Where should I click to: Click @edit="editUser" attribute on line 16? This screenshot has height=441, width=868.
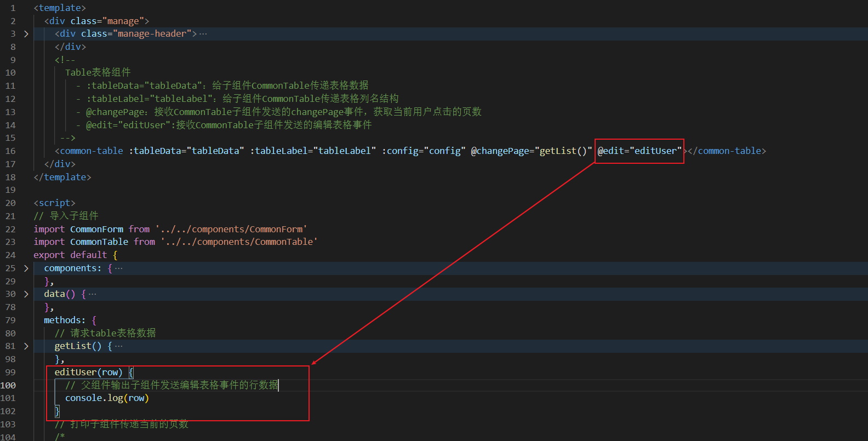[x=639, y=151]
